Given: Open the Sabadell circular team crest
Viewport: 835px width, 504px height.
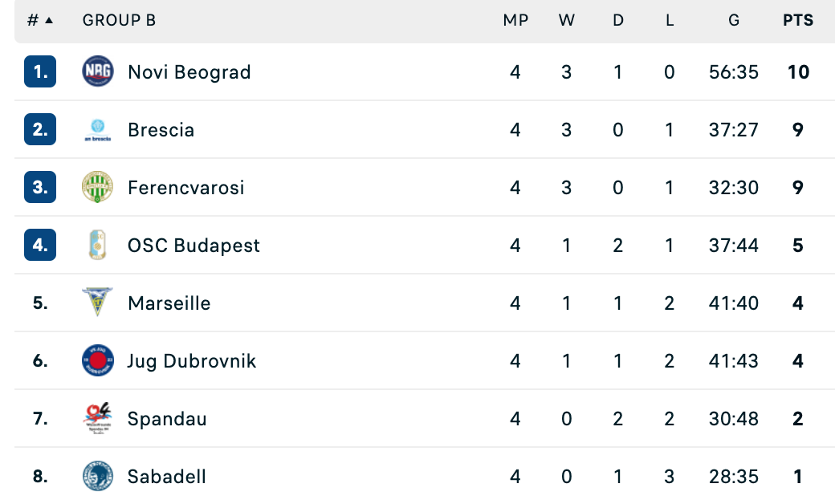Looking at the screenshot, I should [97, 476].
